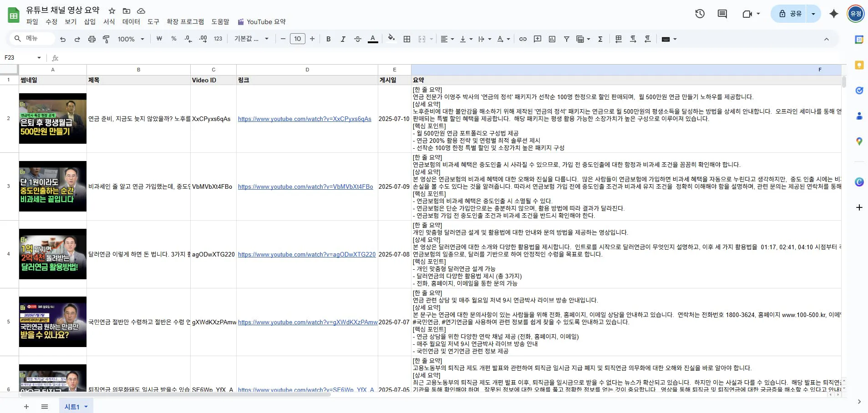
Task: Open the 데이터 menu
Action: tap(131, 21)
